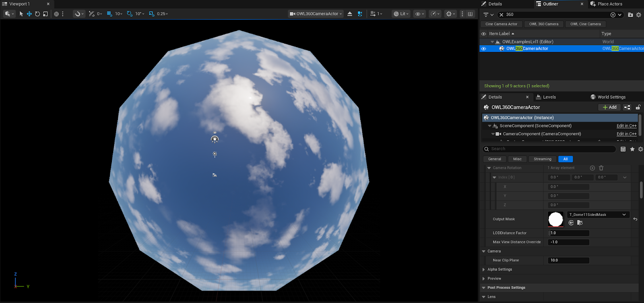Screen dimensions: 644x303
Task: Click the world coordinate space globe icon
Action: pyautogui.click(x=56, y=14)
